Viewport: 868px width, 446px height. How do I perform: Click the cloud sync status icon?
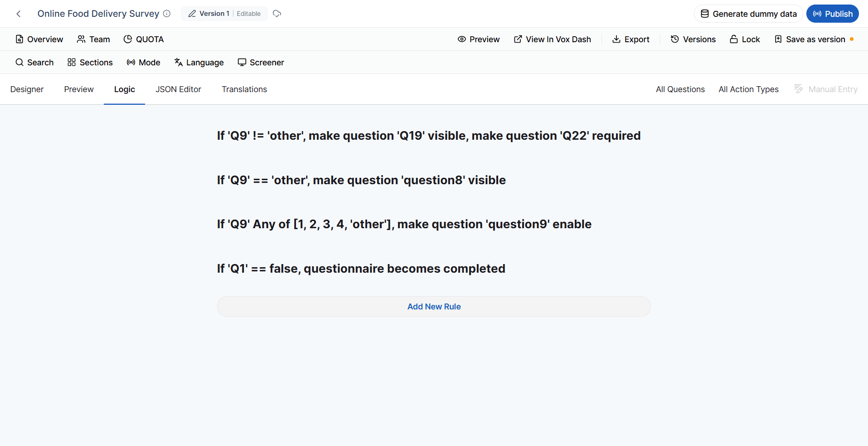pos(277,14)
